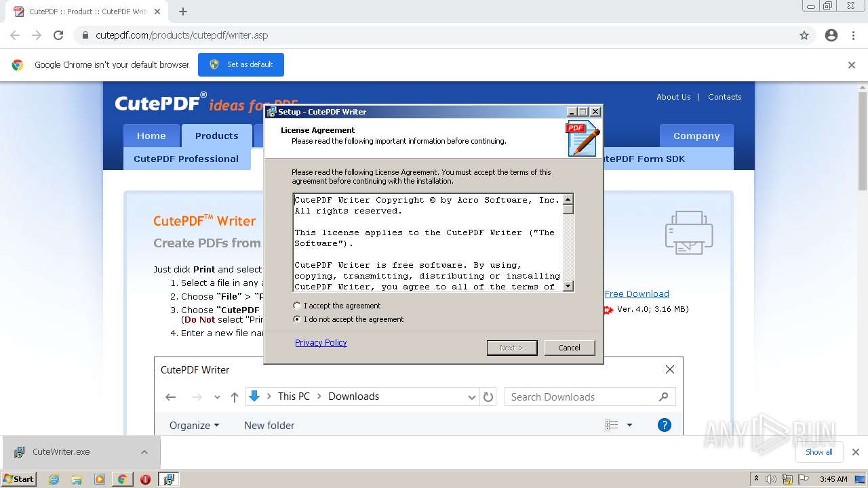Expand the path dropdown in file dialog
868x488 pixels.
pyautogui.click(x=472, y=397)
